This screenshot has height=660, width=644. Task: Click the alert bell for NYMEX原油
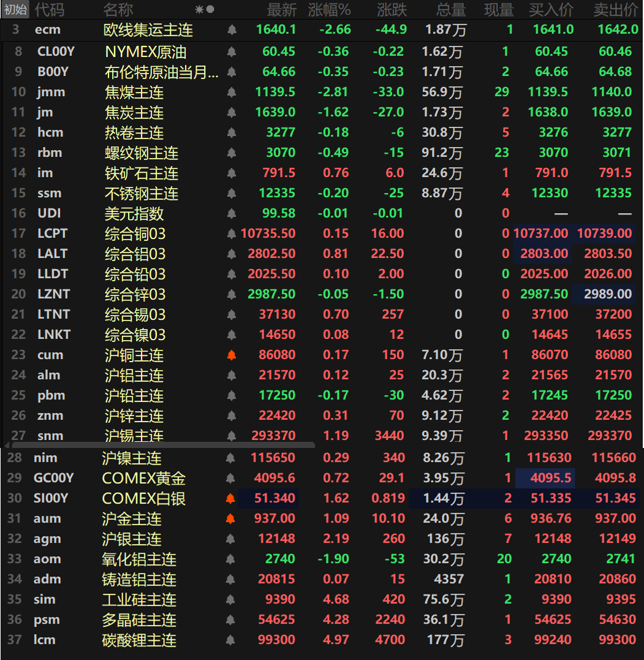230,51
